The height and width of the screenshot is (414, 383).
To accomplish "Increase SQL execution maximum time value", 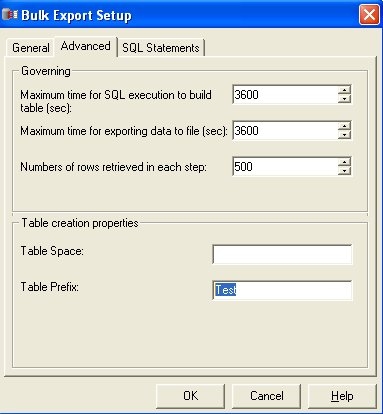I will tap(344, 90).
